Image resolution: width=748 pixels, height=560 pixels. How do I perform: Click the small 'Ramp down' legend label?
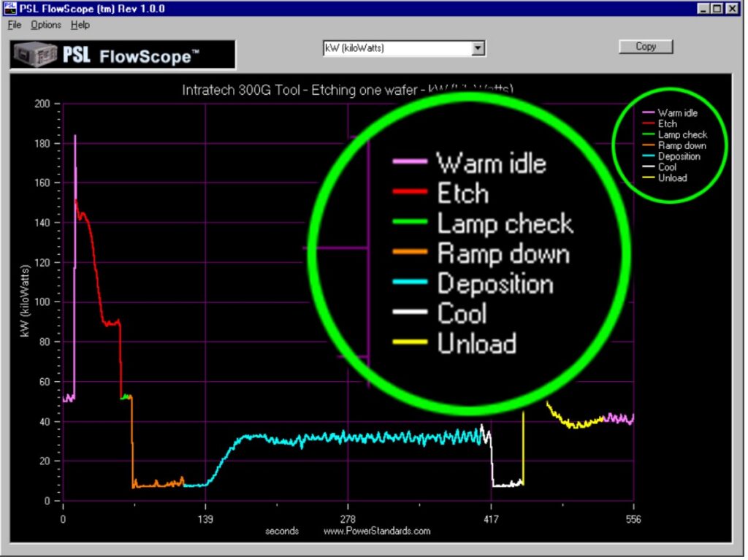click(x=684, y=145)
